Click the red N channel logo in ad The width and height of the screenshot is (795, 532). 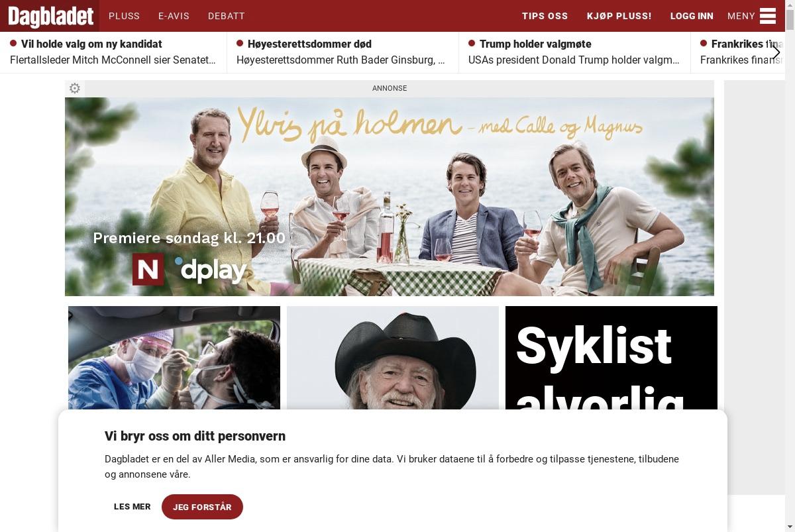tap(148, 269)
